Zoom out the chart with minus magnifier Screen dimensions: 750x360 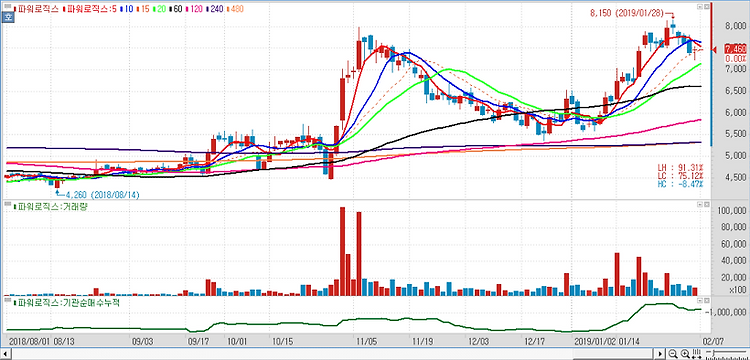click(x=673, y=354)
